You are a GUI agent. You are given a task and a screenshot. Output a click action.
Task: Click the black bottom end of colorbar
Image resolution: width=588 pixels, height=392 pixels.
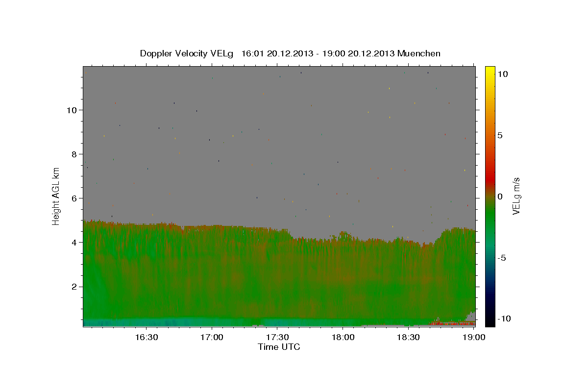[490, 321]
